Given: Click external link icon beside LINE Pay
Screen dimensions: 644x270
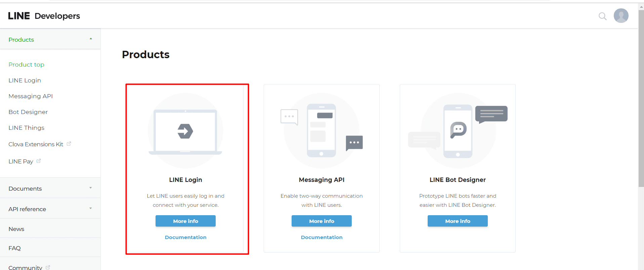Looking at the screenshot, I should click(39, 161).
